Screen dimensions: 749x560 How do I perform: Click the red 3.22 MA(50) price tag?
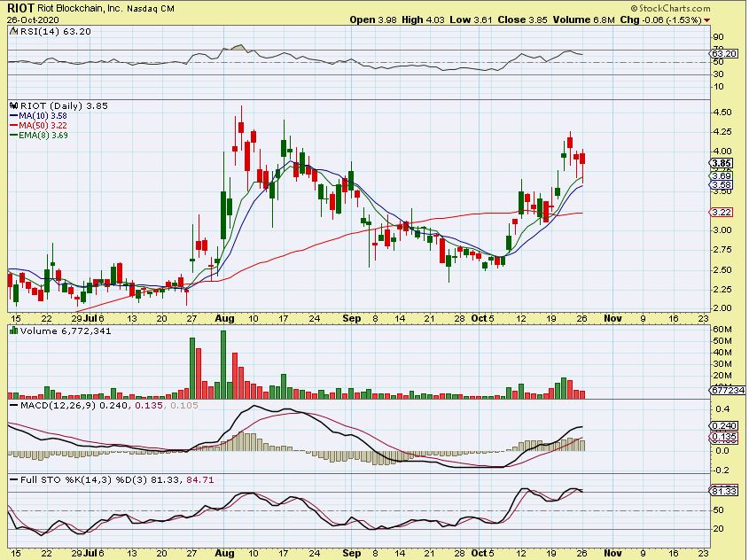[722, 213]
